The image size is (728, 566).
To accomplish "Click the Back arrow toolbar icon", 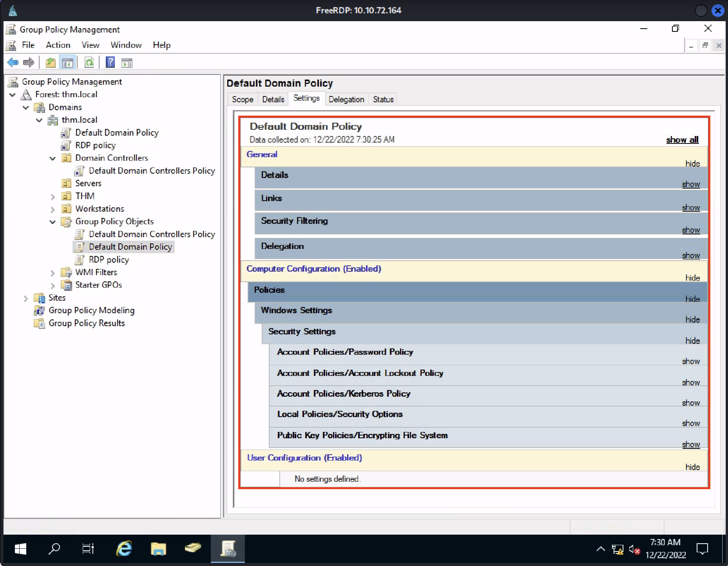I will tap(13, 62).
